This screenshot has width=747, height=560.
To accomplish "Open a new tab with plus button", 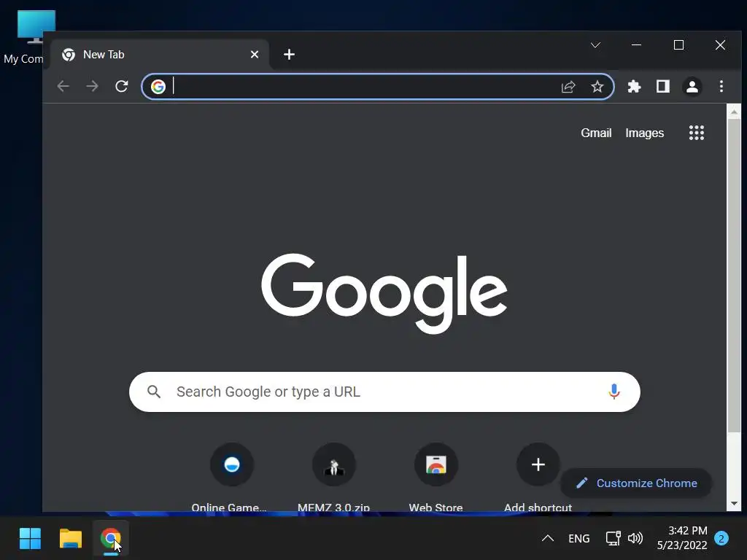I will click(289, 54).
